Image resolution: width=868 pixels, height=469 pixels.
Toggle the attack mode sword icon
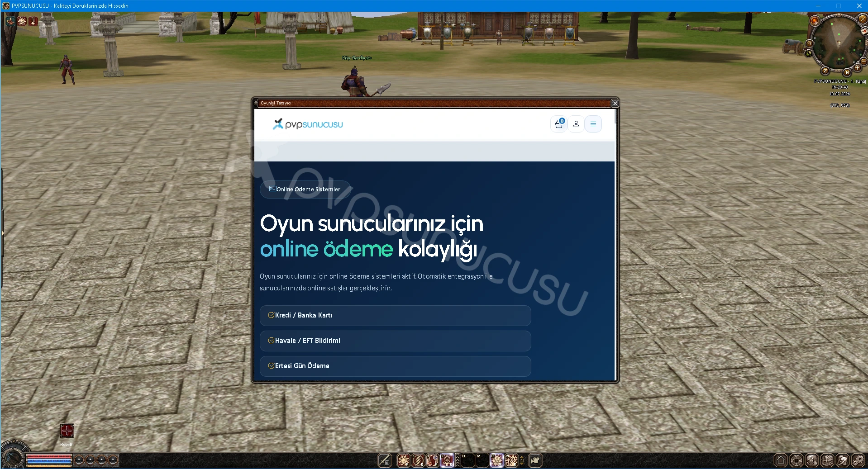[385, 460]
